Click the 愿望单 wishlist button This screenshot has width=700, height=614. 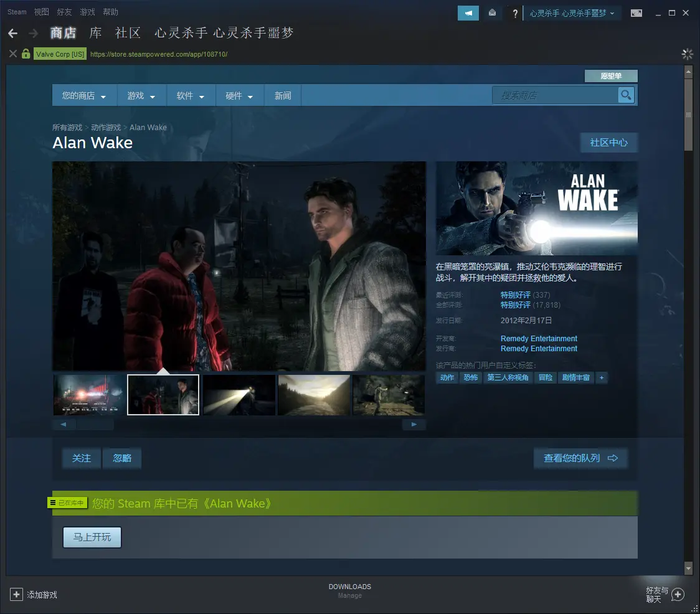pos(611,76)
